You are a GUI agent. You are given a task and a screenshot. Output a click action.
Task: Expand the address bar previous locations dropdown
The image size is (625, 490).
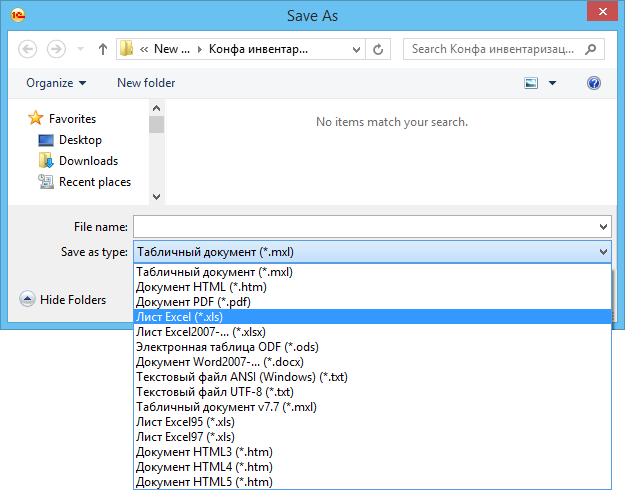coord(356,49)
